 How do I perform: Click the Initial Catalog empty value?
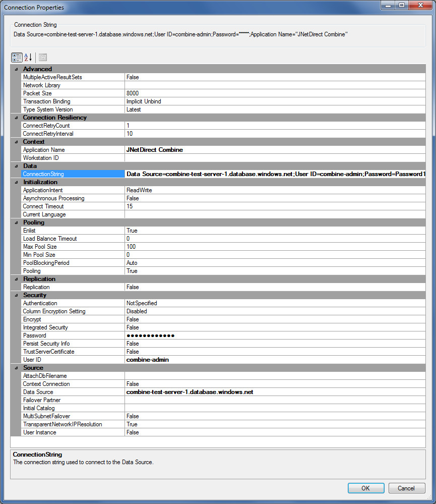coord(275,408)
